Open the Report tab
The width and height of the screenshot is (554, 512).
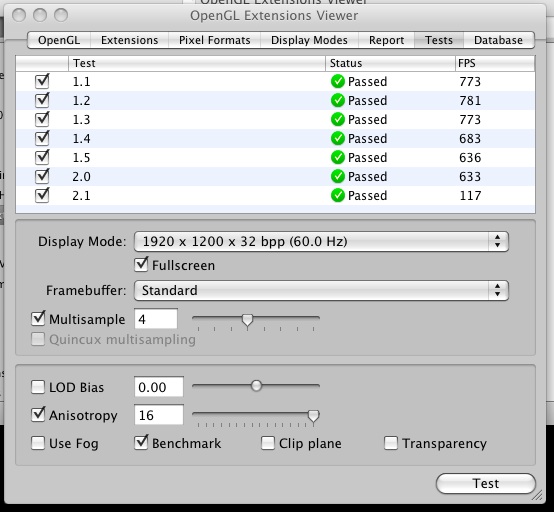[x=386, y=40]
